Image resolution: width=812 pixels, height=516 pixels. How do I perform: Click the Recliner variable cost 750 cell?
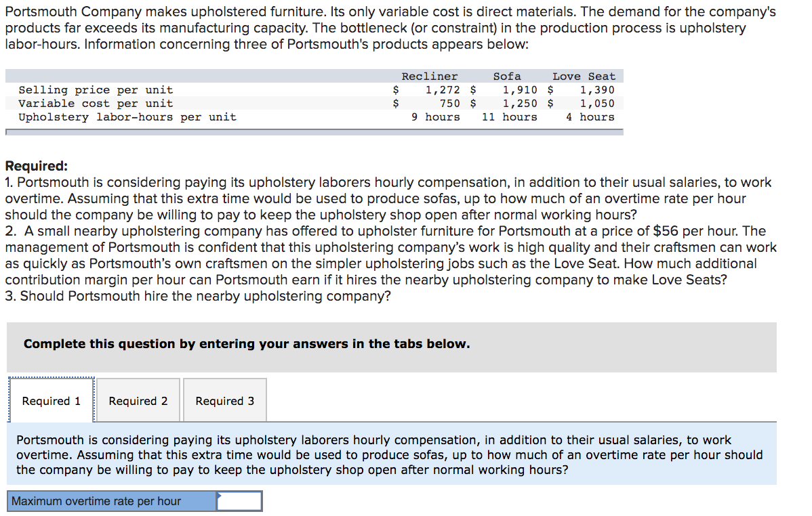coord(449,104)
